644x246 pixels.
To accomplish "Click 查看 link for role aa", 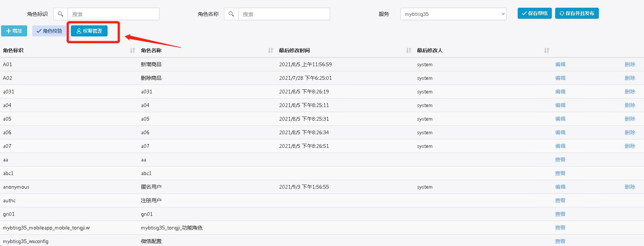I will 560,160.
